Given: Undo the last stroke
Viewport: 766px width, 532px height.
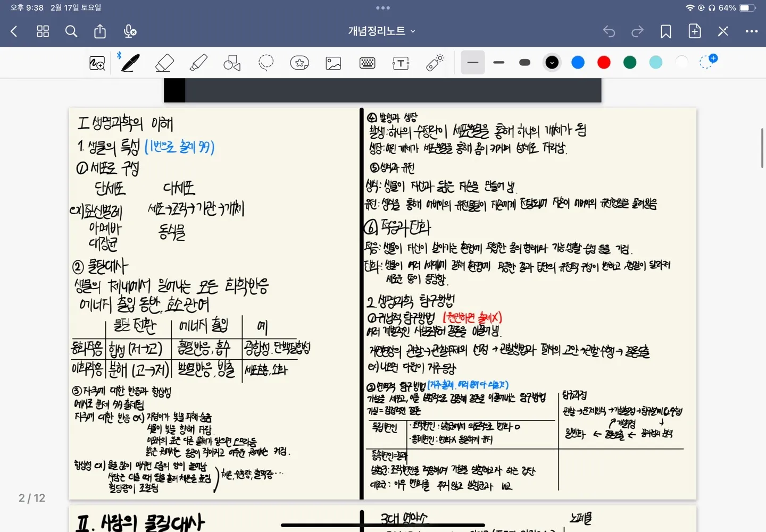Looking at the screenshot, I should (609, 31).
